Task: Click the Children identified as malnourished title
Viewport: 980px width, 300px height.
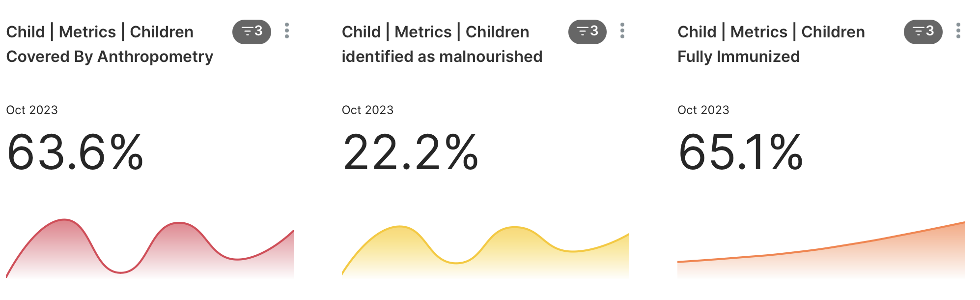Action: pos(442,44)
